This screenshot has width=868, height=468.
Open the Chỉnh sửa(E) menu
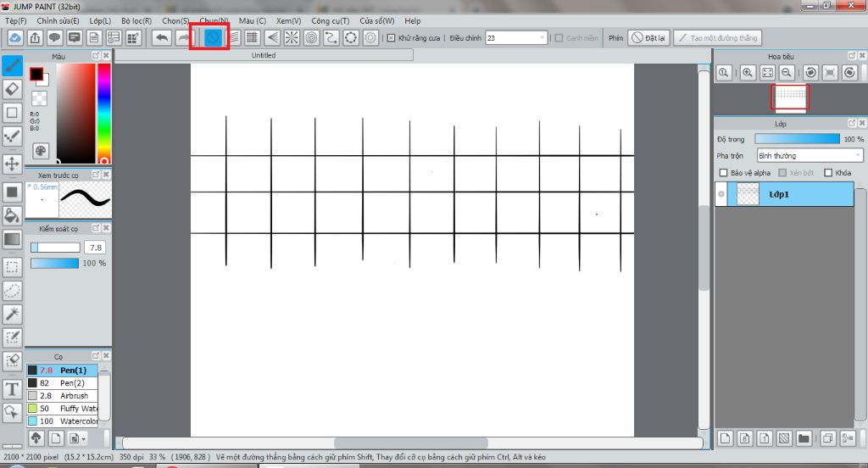(58, 20)
